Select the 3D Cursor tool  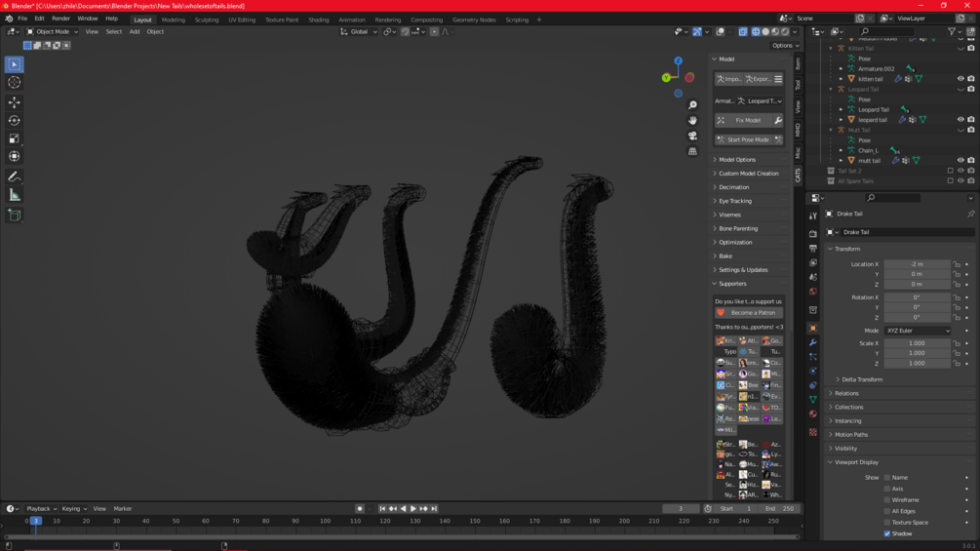point(14,83)
